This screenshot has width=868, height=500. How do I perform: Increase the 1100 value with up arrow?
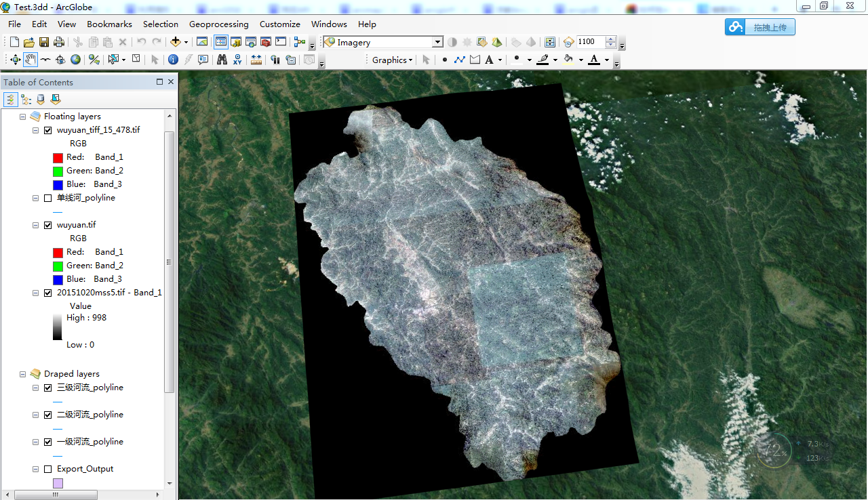point(611,39)
